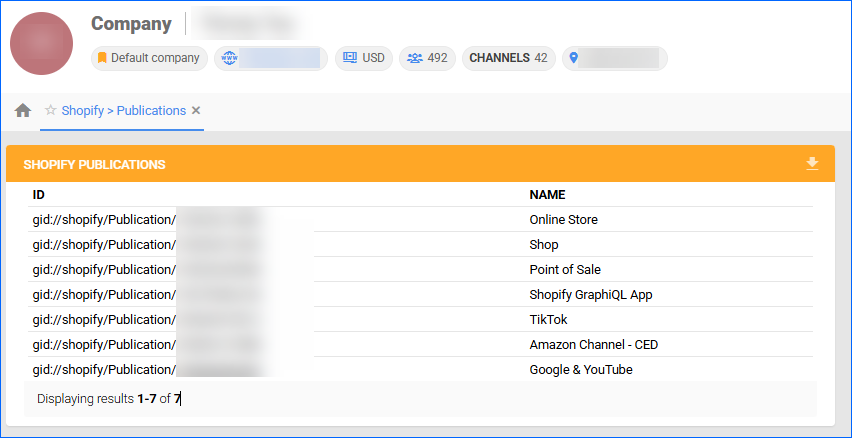The image size is (852, 438).
Task: Open the CHANNELS 42 badge
Action: click(x=508, y=58)
